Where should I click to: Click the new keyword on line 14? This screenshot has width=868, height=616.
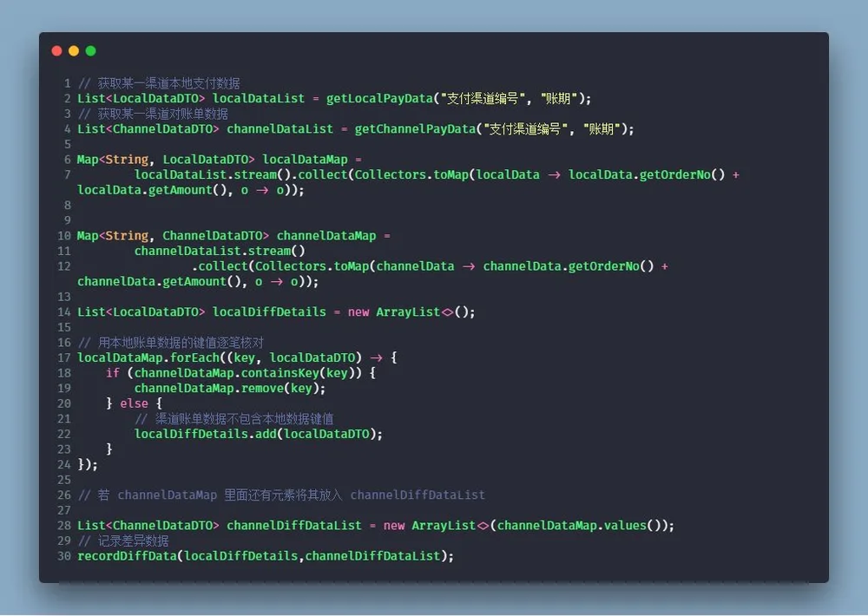click(x=358, y=312)
